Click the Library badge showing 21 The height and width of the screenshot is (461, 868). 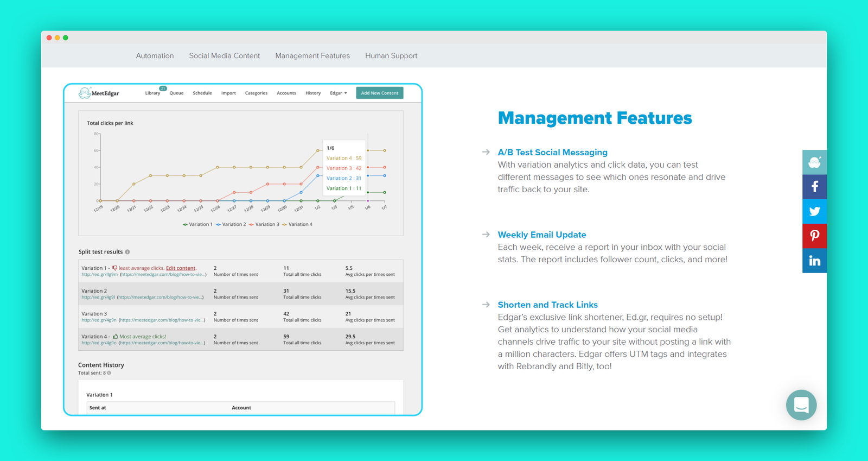[x=163, y=88]
